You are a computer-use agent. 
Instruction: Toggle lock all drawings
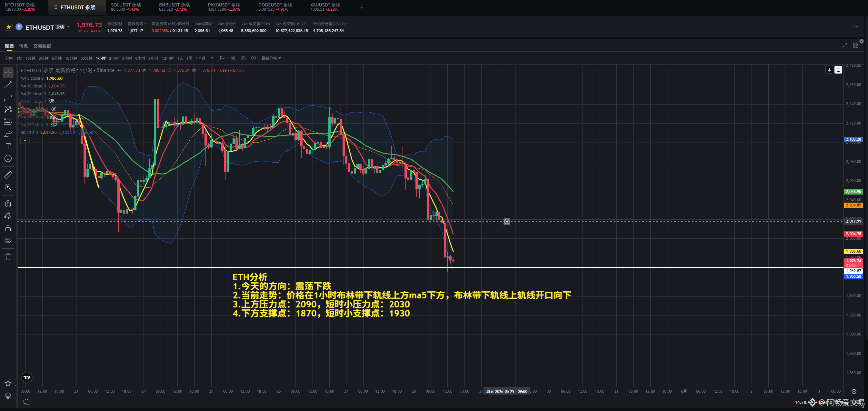pyautogui.click(x=8, y=228)
